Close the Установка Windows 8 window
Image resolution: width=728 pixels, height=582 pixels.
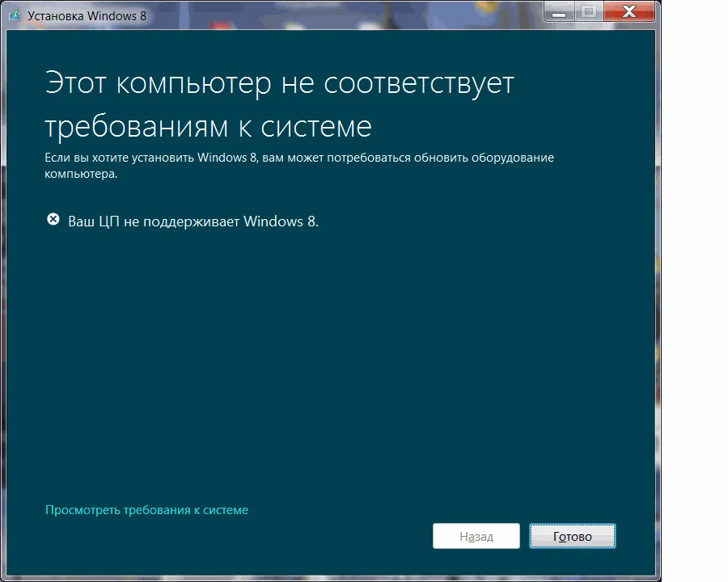point(629,11)
